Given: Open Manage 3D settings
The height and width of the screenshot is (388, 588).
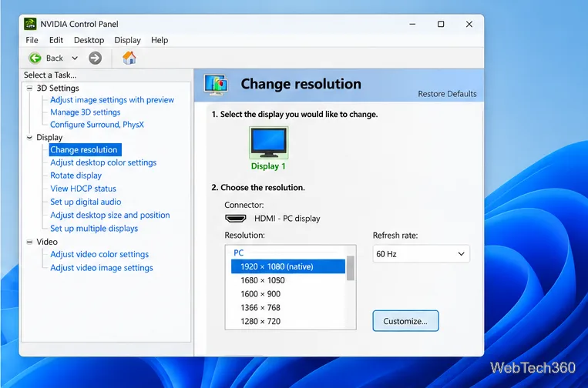Looking at the screenshot, I should point(85,112).
